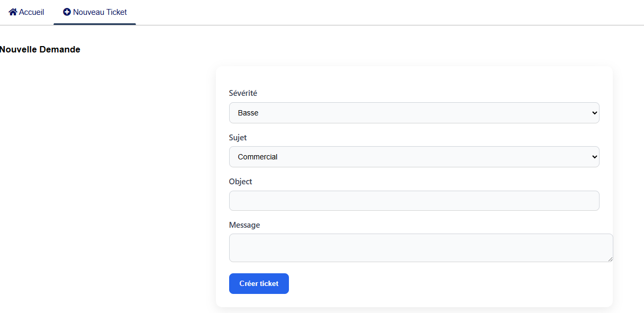This screenshot has height=313, width=644.
Task: Click inside the Message textarea
Action: 421,247
